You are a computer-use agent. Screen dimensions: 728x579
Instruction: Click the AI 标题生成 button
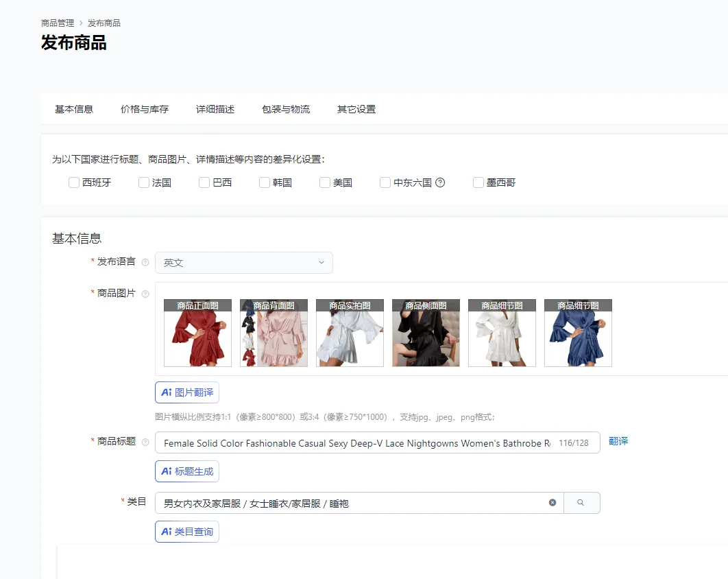[187, 471]
